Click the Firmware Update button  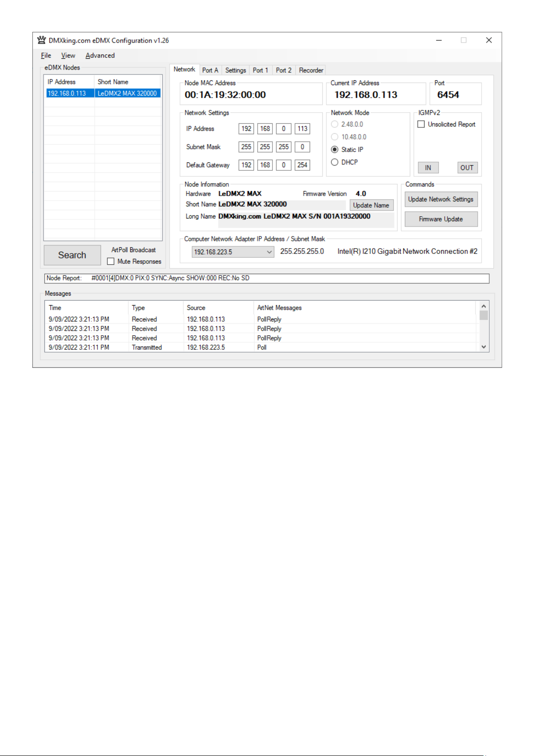pos(441,219)
